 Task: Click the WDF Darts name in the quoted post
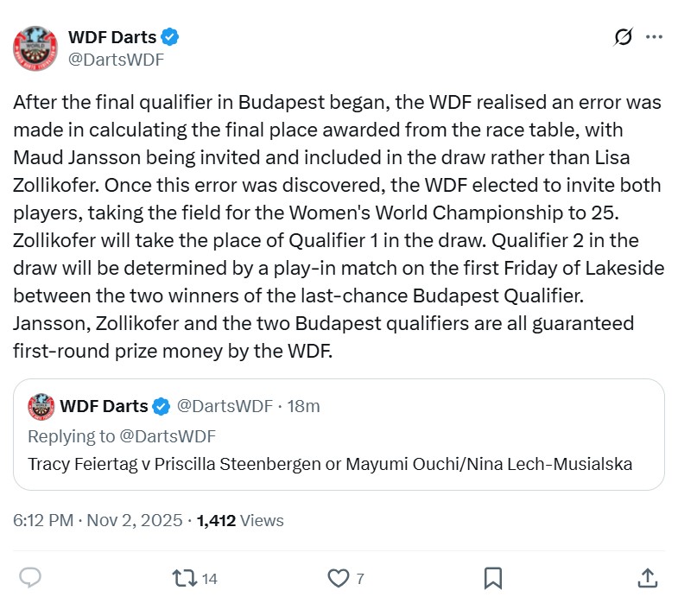click(x=103, y=406)
